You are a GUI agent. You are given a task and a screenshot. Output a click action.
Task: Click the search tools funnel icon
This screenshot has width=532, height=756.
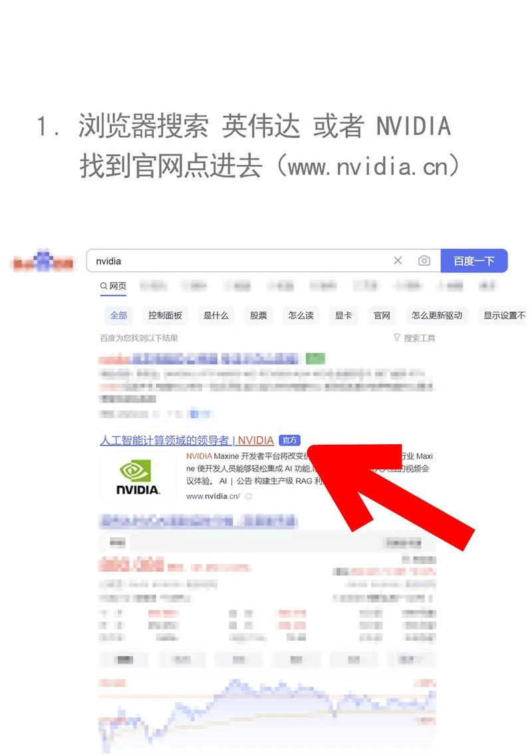click(396, 338)
